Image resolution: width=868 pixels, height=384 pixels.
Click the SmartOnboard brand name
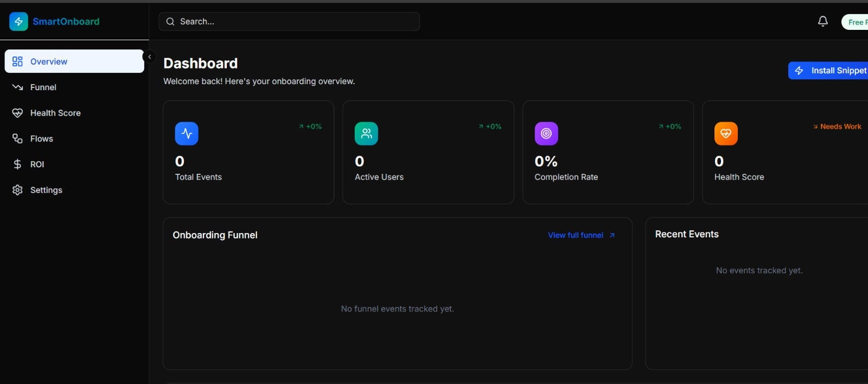click(66, 22)
